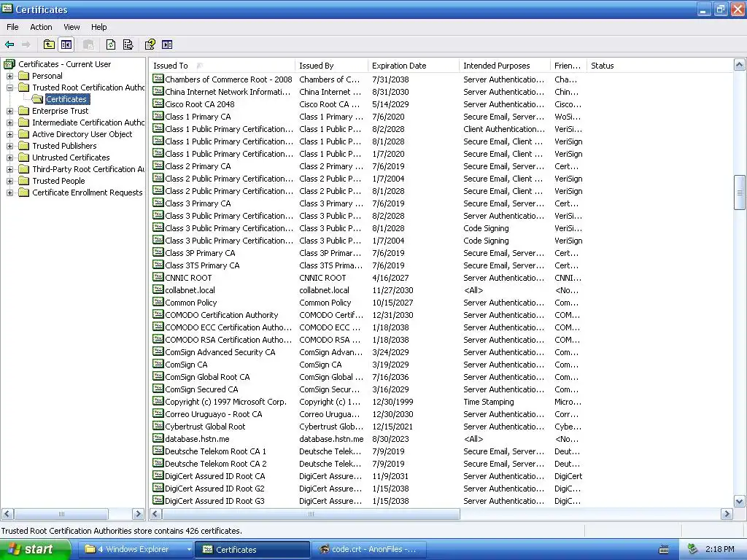Image resolution: width=747 pixels, height=560 pixels.
Task: Sort by Issued By column
Action: pos(332,66)
